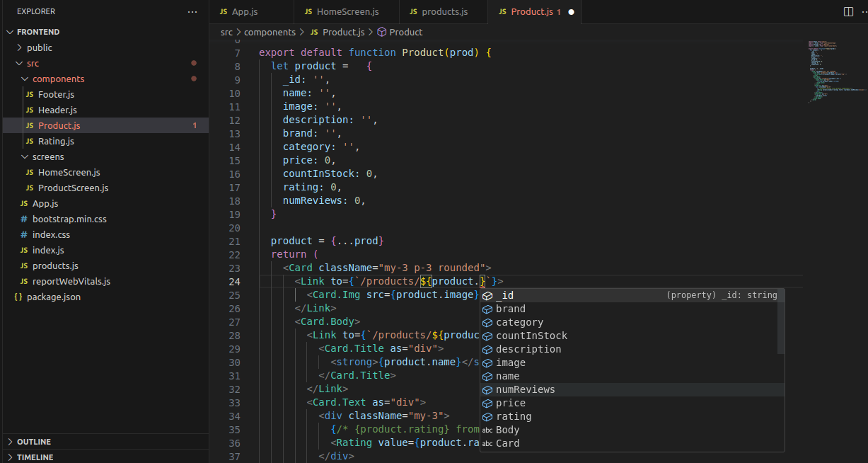Image resolution: width=868 pixels, height=463 pixels.
Task: Click the hash icon beside bootstrap.min.css
Action: (x=23, y=219)
